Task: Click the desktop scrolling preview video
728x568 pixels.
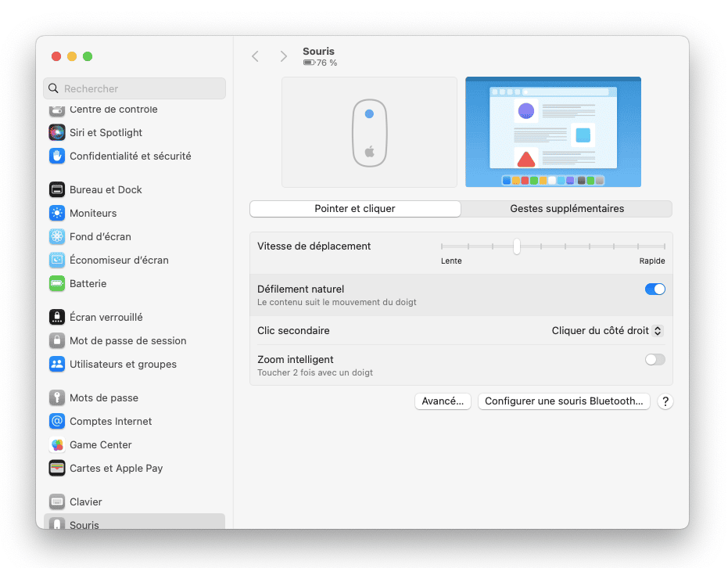Action: tap(554, 132)
